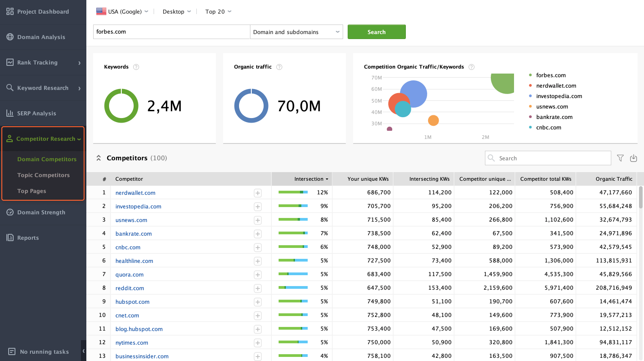Open the blog.hubspot.com competitor link
Viewport: 644px width, 361px height.
[x=139, y=329]
